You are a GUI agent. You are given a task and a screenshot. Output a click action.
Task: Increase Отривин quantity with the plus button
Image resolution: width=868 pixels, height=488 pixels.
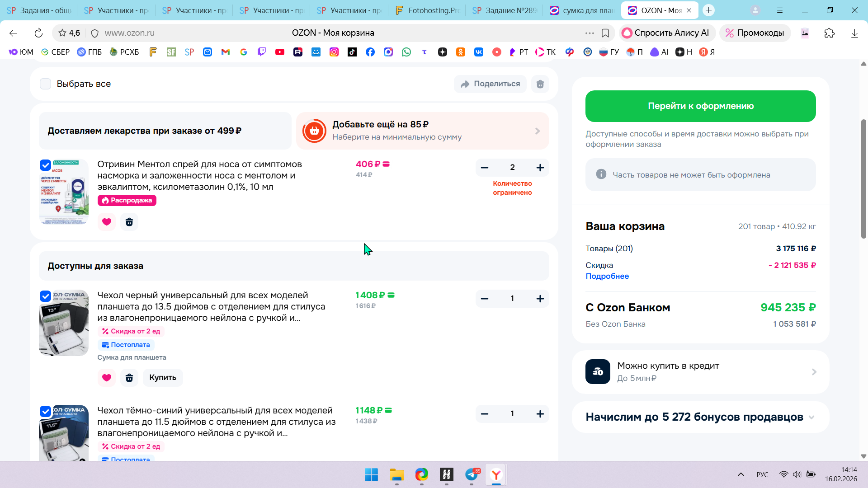pyautogui.click(x=540, y=168)
